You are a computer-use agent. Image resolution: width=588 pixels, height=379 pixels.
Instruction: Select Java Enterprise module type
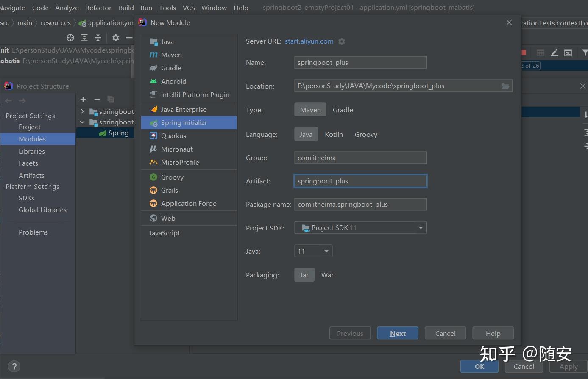click(189, 109)
